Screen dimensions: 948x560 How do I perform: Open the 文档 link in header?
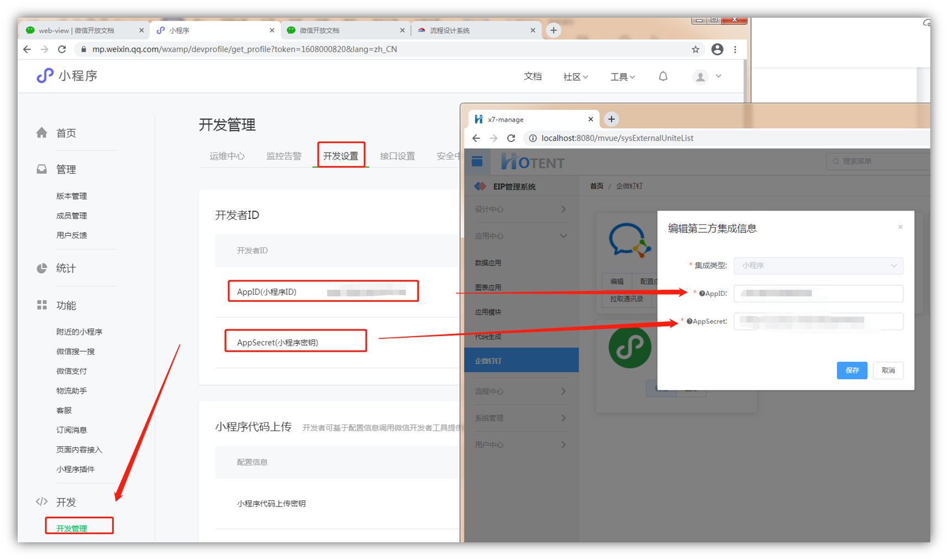[x=533, y=77]
